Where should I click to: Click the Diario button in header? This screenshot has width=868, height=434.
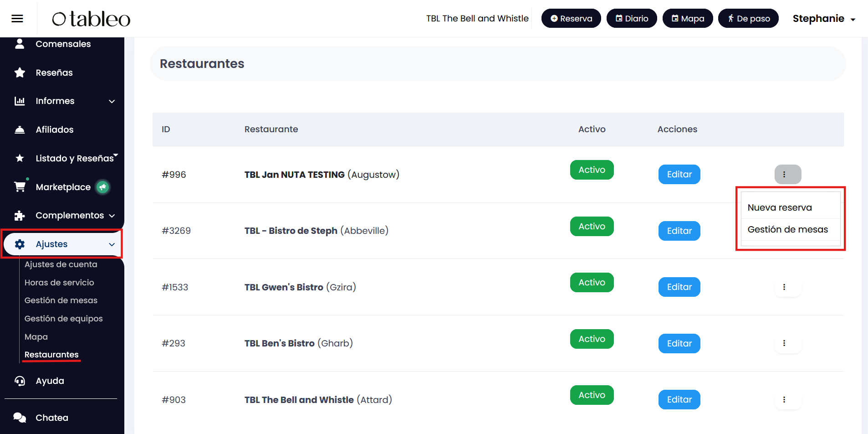(x=631, y=19)
